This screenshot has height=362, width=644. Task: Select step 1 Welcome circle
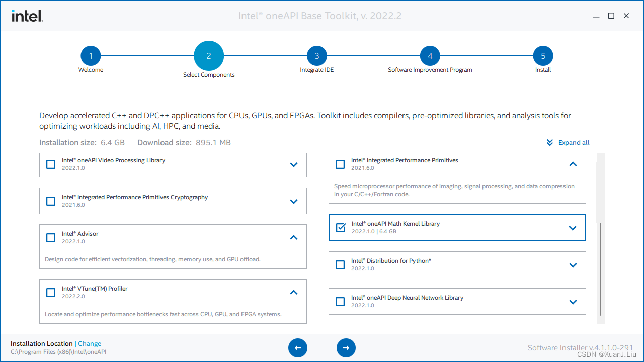click(91, 55)
